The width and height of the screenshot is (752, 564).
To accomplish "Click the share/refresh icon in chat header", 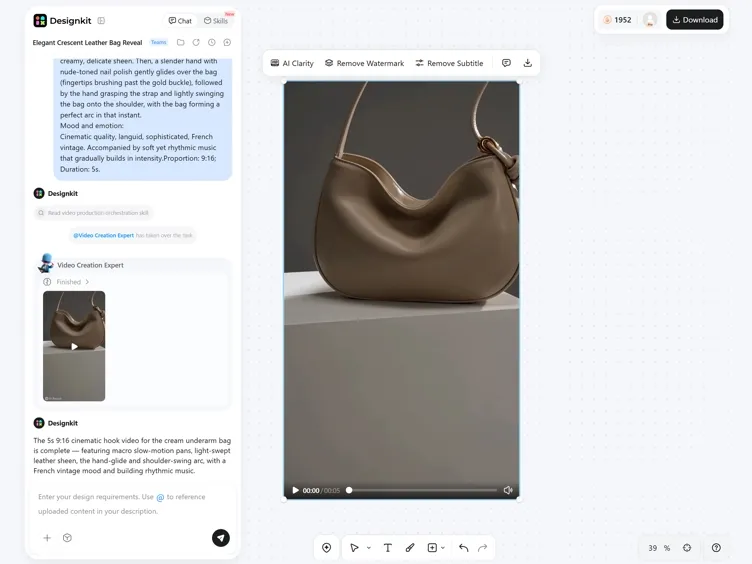I will tap(196, 42).
